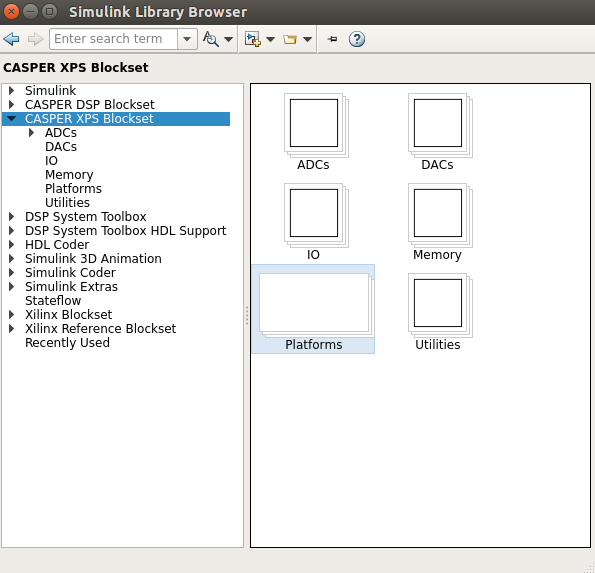Open the new model dropdown arrow
The image size is (595, 573).
[x=271, y=39]
